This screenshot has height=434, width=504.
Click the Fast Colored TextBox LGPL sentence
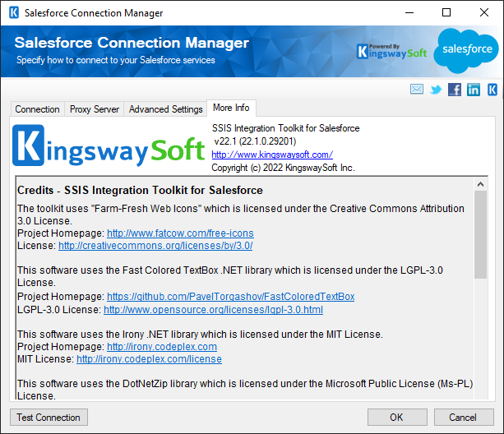[230, 276]
